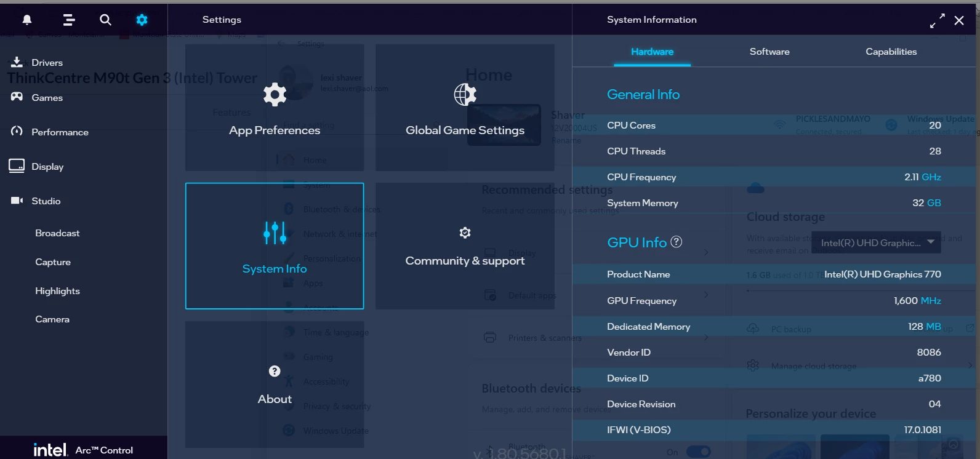Select Display in the sidebar

[x=36, y=166]
